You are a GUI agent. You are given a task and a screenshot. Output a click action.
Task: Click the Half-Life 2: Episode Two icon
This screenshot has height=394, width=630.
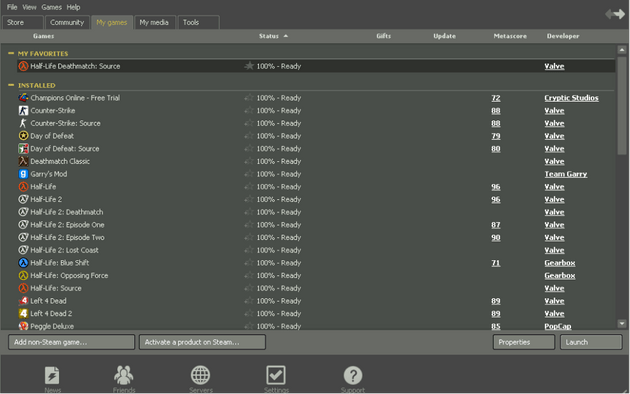point(23,237)
